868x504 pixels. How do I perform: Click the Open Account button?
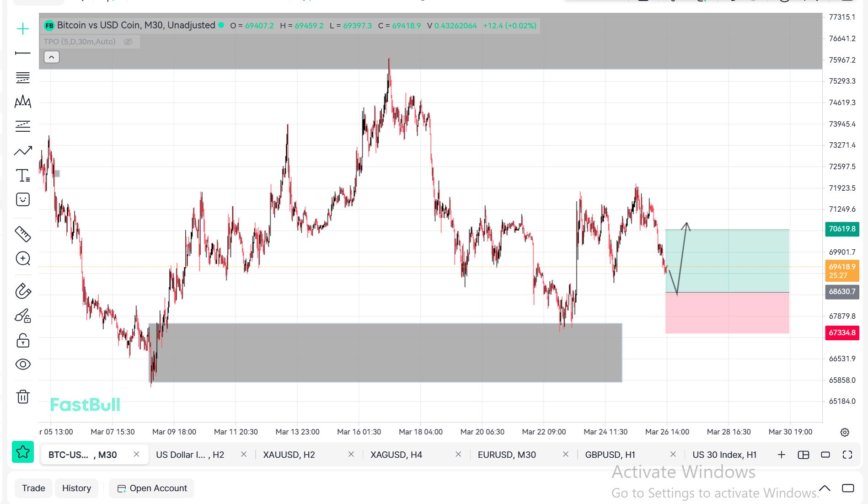pos(152,488)
